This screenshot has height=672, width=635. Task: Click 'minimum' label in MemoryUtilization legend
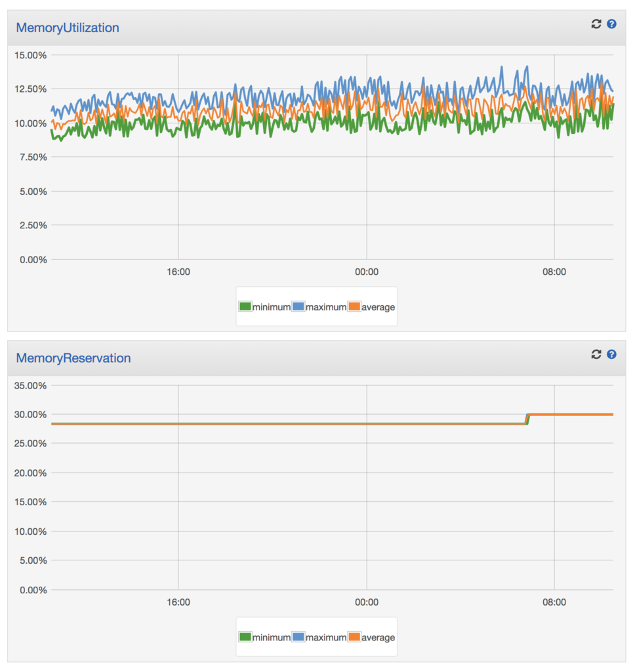tap(271, 307)
